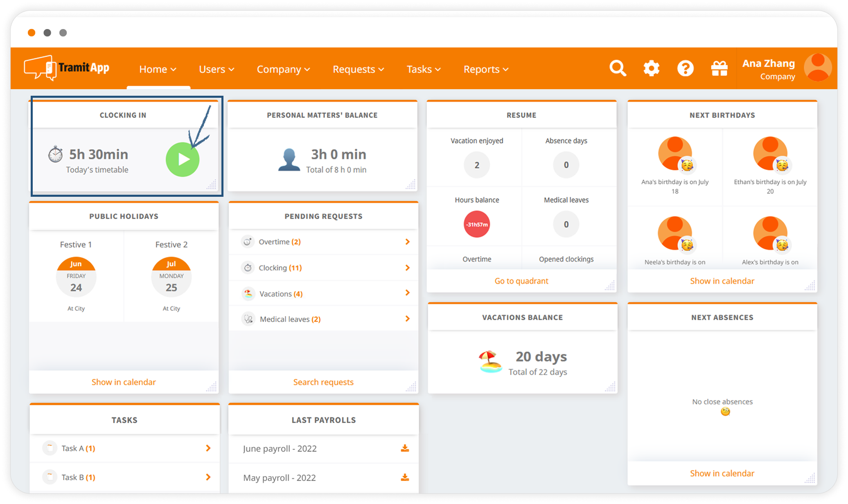Download June payroll - 2022 file
848x504 pixels.
tap(405, 448)
